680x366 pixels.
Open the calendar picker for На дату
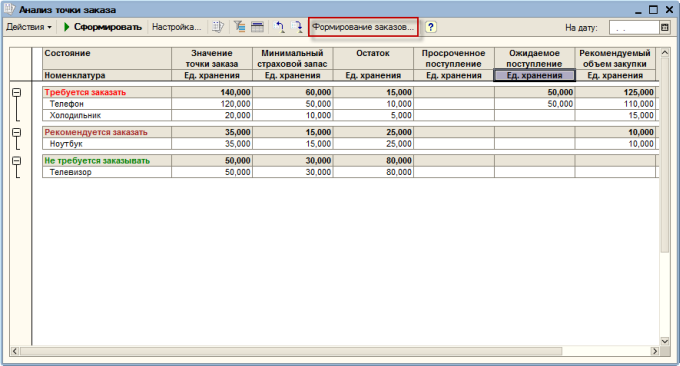tap(665, 27)
